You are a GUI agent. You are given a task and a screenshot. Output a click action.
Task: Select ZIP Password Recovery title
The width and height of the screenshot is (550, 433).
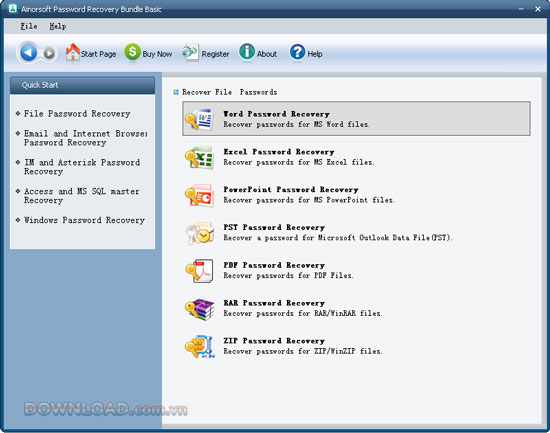[274, 341]
